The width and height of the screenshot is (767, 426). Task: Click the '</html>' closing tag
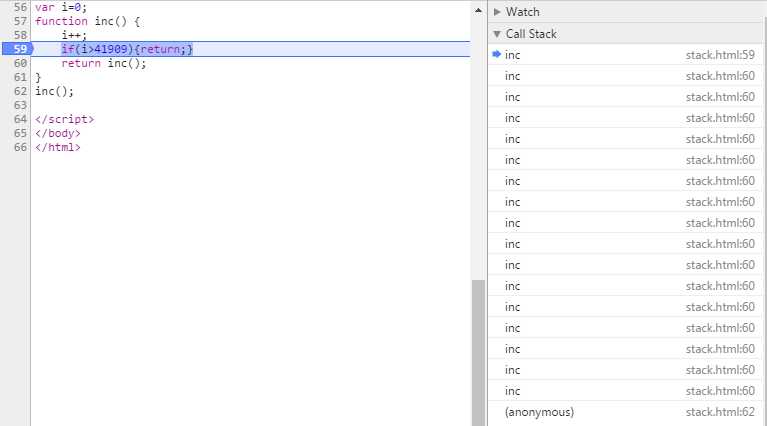point(58,147)
